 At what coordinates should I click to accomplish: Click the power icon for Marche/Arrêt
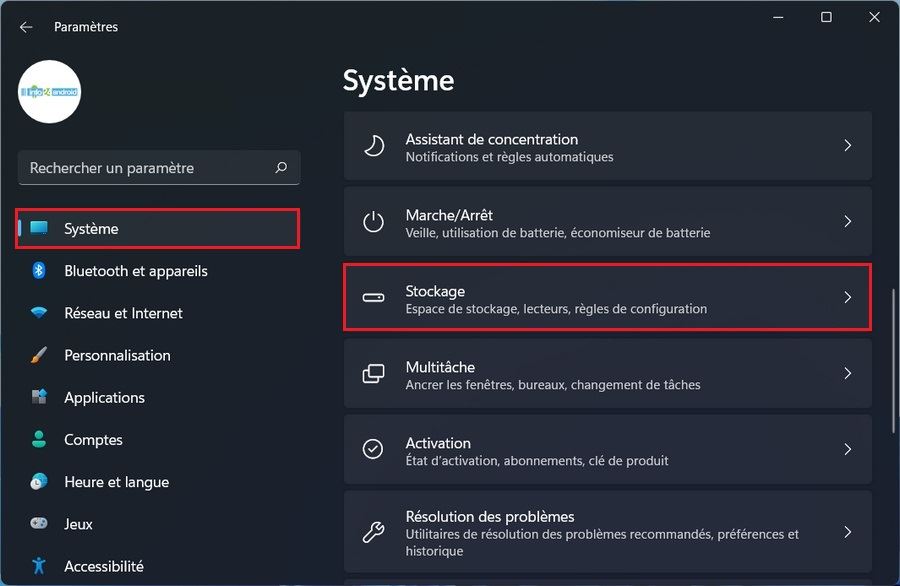tap(374, 222)
